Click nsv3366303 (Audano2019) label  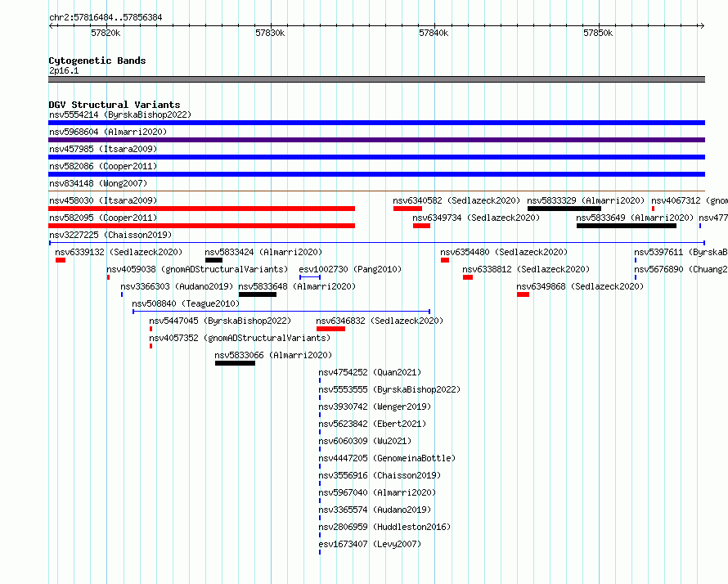tap(177, 286)
